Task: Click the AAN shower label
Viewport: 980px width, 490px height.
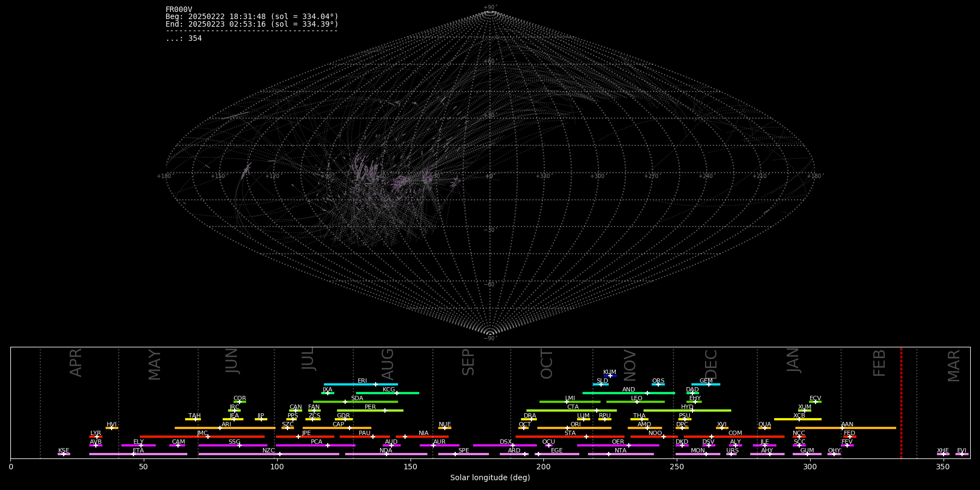Action: 847,425
